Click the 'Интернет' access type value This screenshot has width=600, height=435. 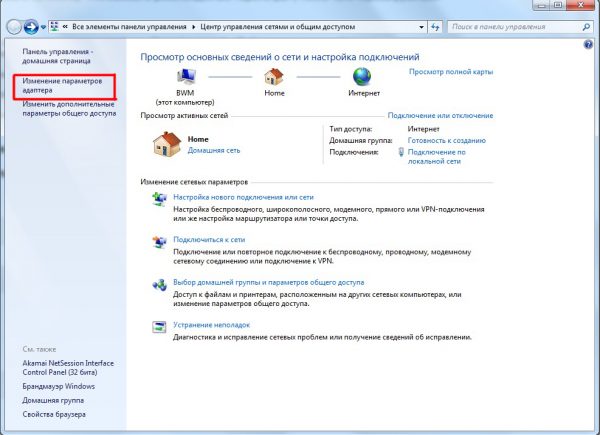(x=423, y=129)
